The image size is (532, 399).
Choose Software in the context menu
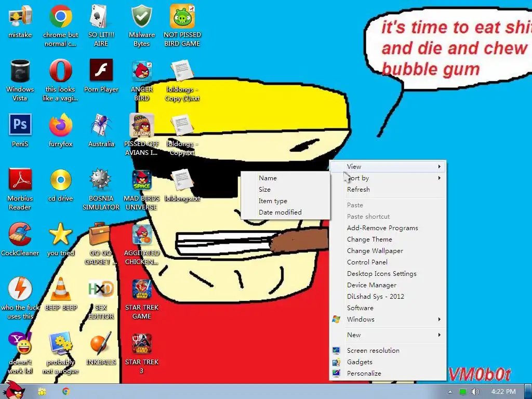388,308
